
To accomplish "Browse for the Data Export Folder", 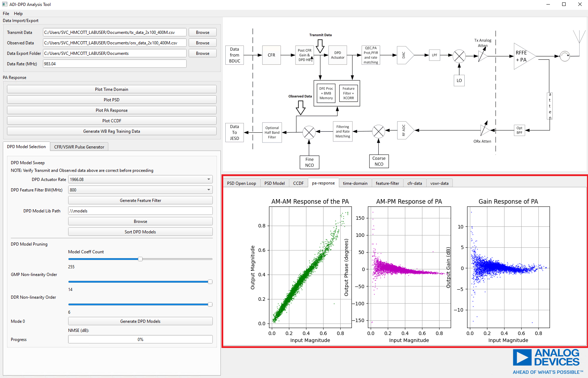I will (x=202, y=53).
